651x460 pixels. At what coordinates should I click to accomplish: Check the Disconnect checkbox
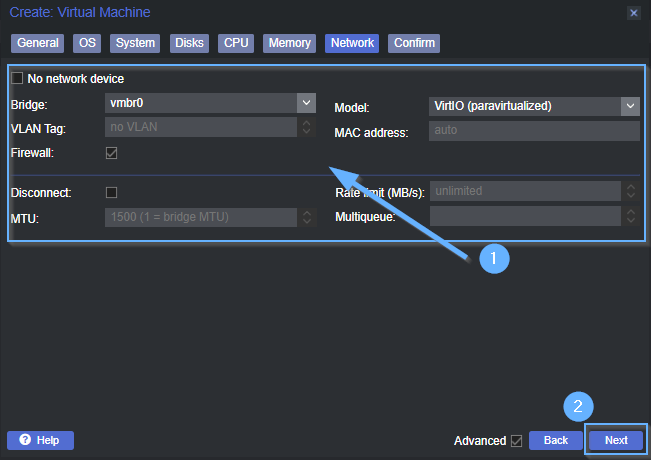(x=112, y=192)
